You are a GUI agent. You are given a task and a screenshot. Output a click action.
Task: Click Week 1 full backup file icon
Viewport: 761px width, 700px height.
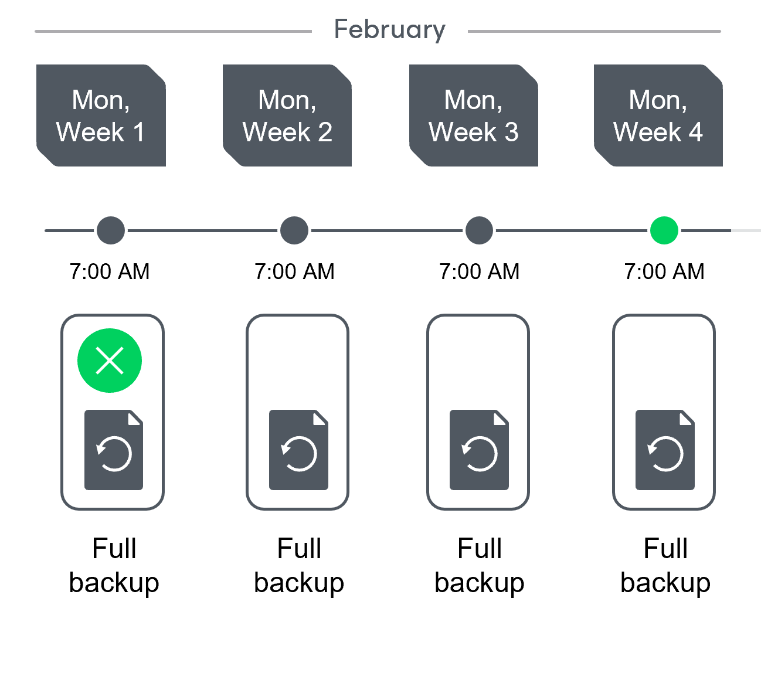click(x=114, y=450)
